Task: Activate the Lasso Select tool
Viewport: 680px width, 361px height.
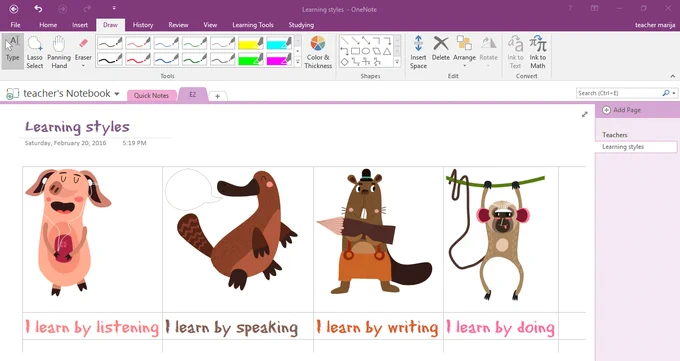Action: click(x=35, y=52)
